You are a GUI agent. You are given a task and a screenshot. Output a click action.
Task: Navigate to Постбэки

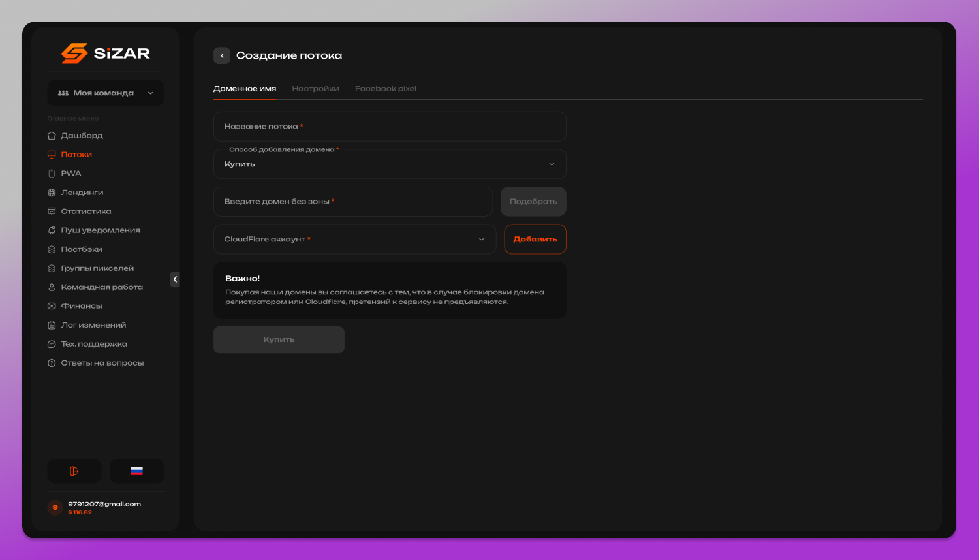[82, 249]
